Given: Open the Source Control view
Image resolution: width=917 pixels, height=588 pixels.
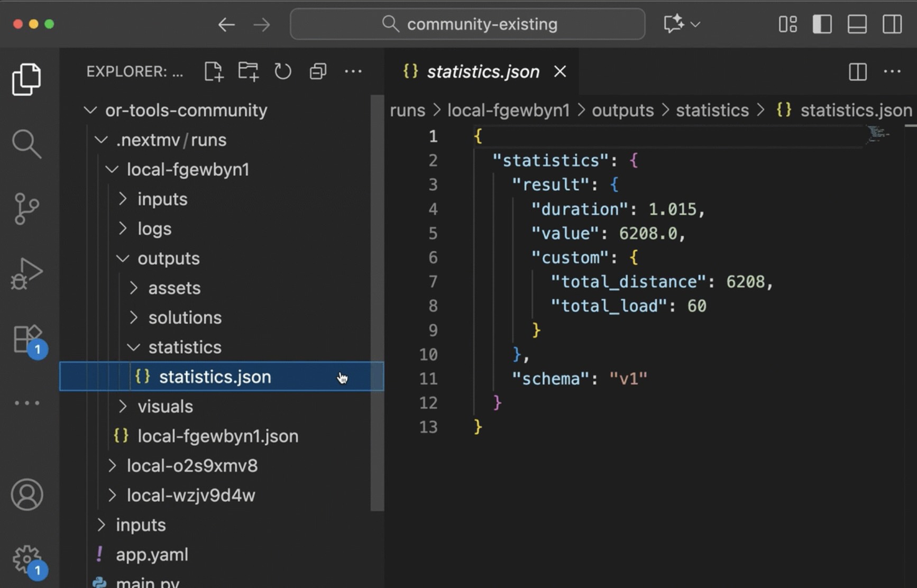Looking at the screenshot, I should coord(26,208).
